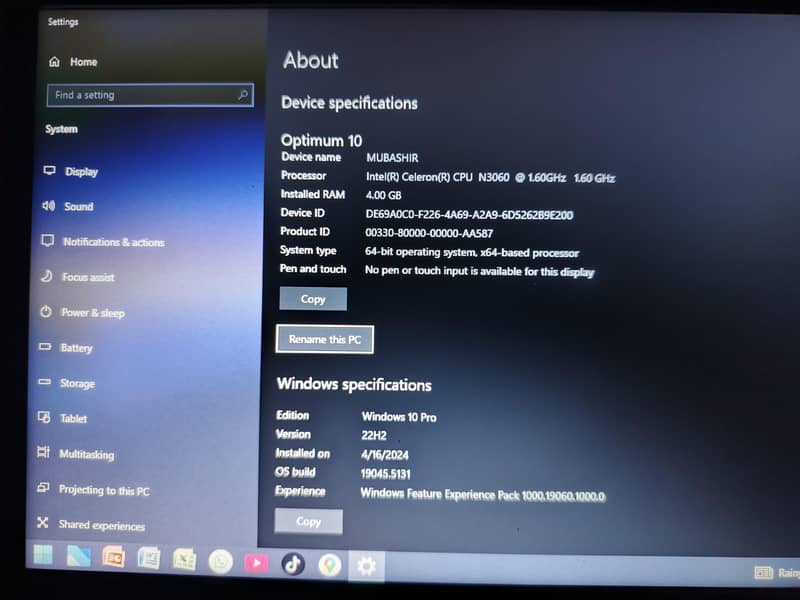Viewport: 800px width, 600px height.
Task: Click the Multitasking icon in the sidebar
Action: pyautogui.click(x=43, y=452)
